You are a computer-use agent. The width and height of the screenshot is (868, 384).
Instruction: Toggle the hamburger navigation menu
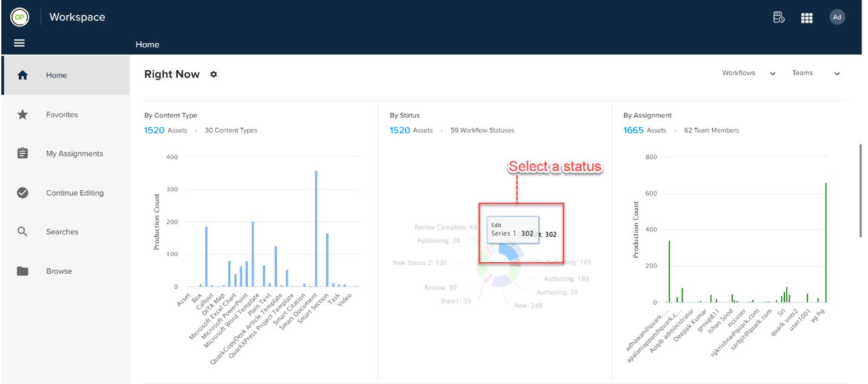[x=19, y=44]
